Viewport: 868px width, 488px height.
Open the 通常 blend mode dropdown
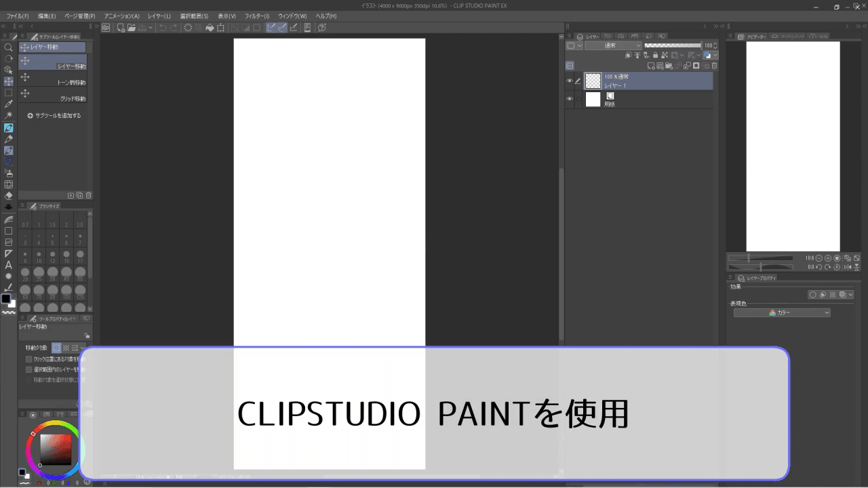[x=613, y=45]
